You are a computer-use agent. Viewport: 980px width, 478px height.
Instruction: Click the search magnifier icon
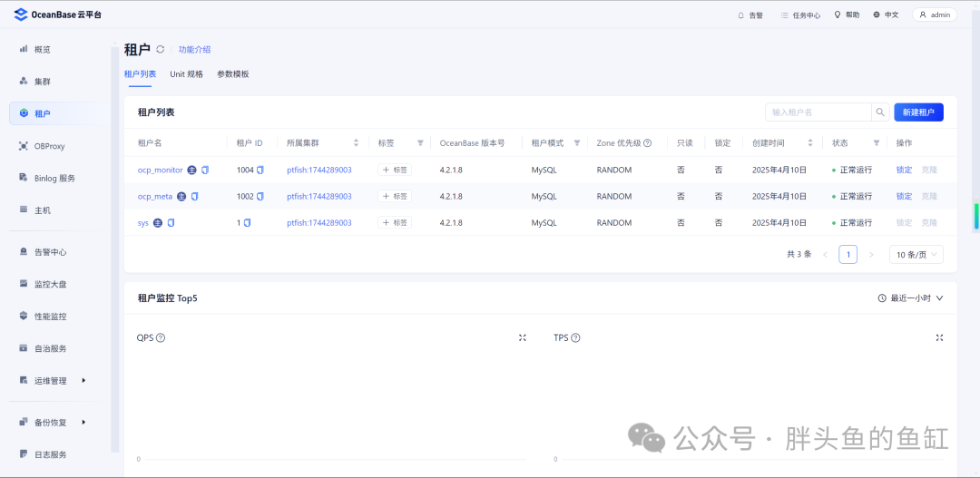[x=880, y=112]
